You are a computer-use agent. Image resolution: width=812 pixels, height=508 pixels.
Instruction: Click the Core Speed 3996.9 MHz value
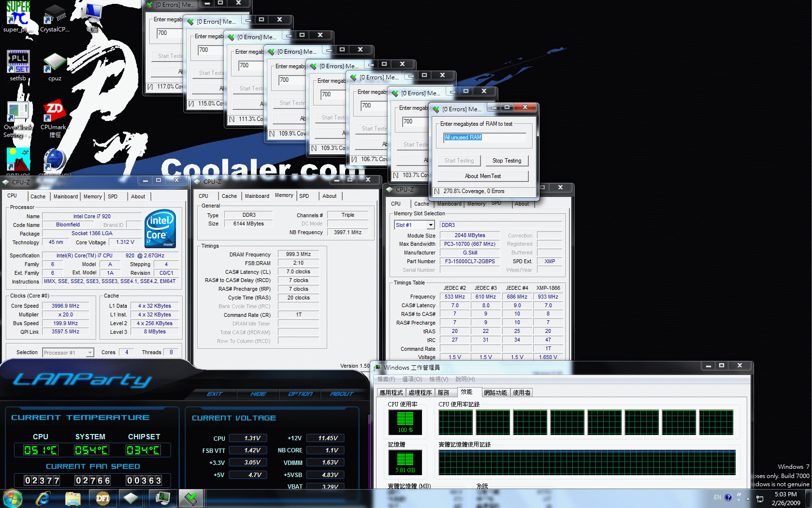(65, 306)
